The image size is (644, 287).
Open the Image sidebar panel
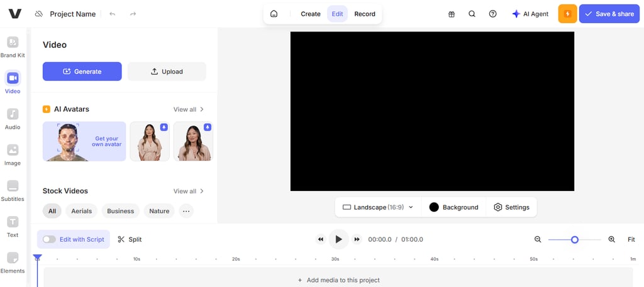[13, 155]
